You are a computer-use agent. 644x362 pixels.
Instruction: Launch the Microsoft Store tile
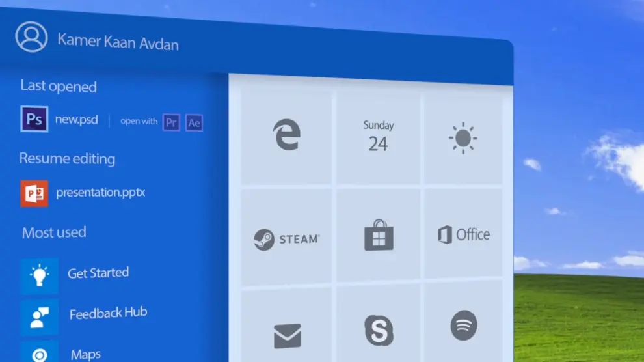click(379, 236)
